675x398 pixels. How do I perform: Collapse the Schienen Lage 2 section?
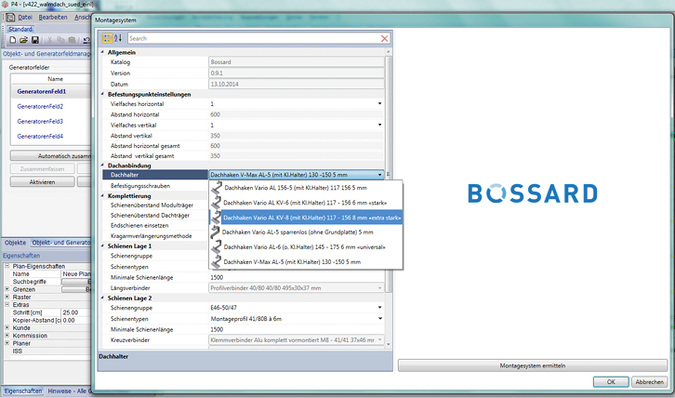coord(103,298)
